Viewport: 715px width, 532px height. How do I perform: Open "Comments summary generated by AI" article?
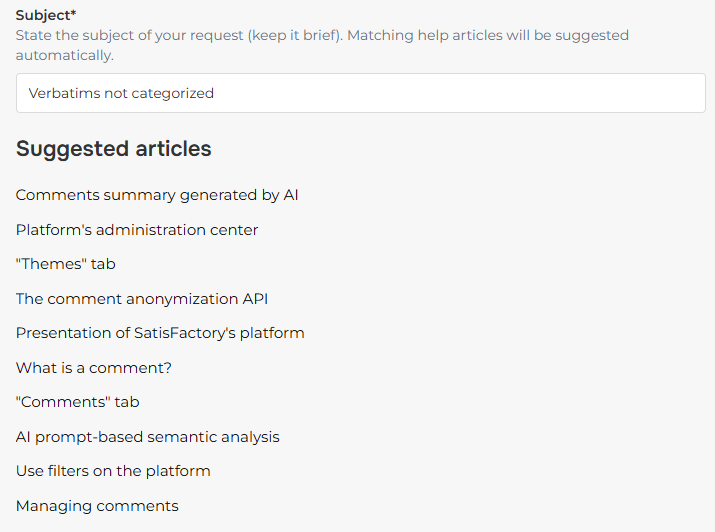(157, 195)
